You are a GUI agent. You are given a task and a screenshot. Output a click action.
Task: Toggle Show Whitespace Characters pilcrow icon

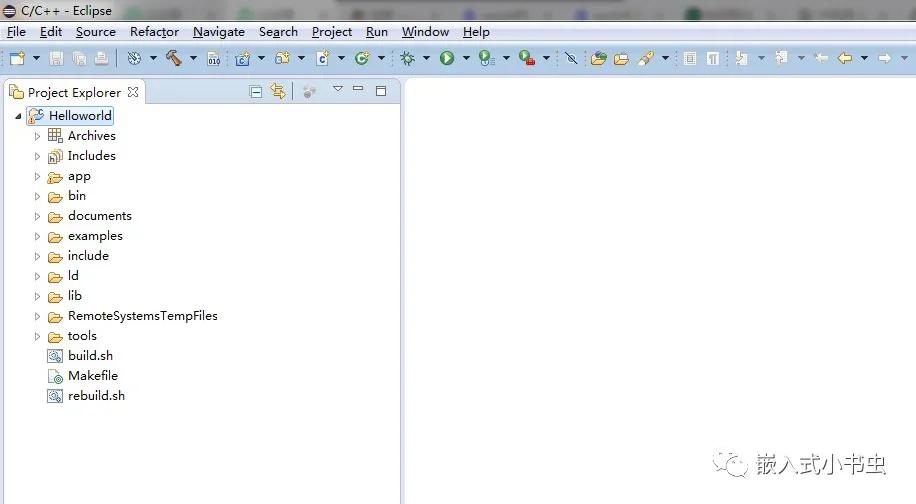tap(713, 58)
